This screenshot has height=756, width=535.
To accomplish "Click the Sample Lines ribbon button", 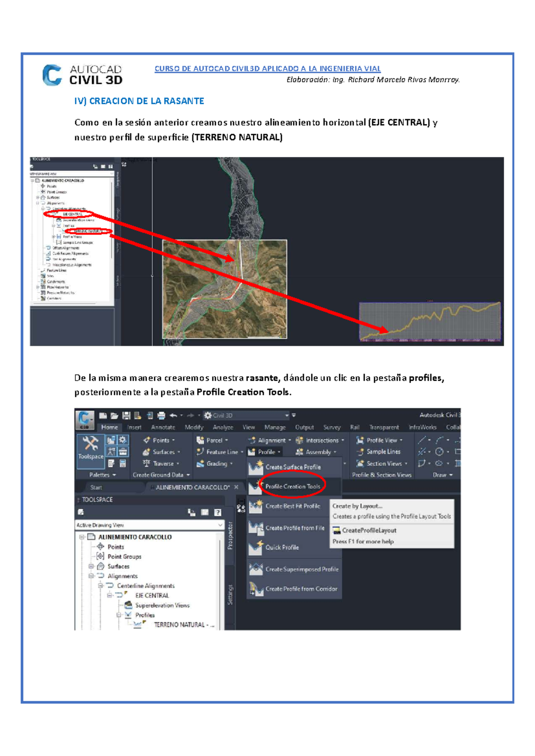I will (x=379, y=452).
